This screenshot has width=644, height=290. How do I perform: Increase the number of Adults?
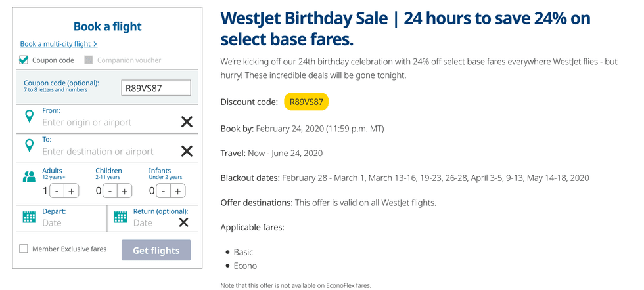click(x=71, y=191)
